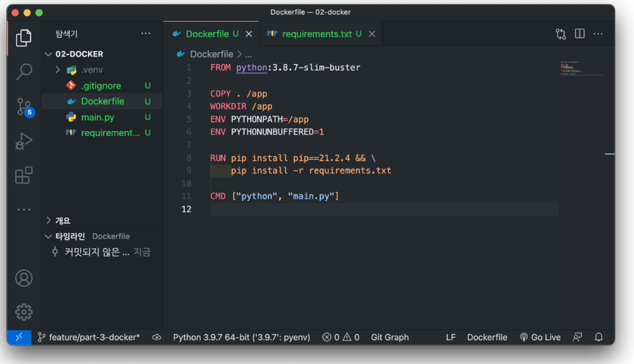The width and height of the screenshot is (634, 364).
Task: Click the publish to cloud icon in status bar
Action: 157,338
